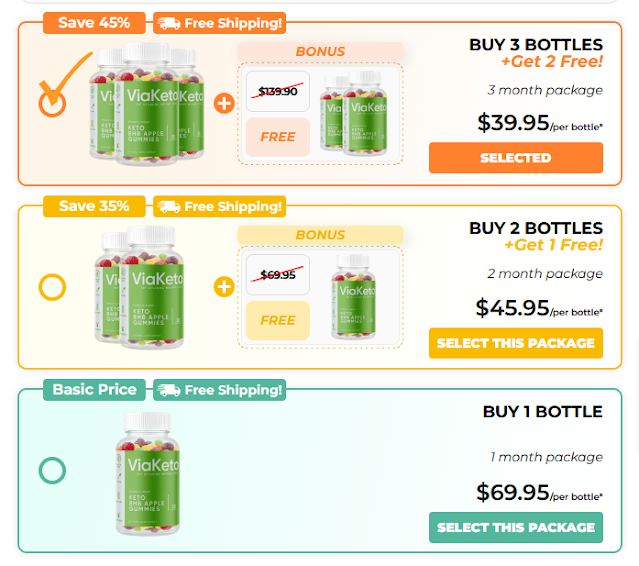
Task: Select the 3 bottles package radio button
Action: pyautogui.click(x=52, y=102)
